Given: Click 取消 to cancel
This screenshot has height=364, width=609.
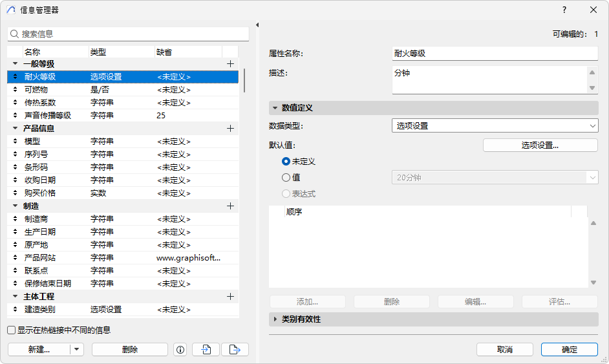Looking at the screenshot, I should 505,350.
